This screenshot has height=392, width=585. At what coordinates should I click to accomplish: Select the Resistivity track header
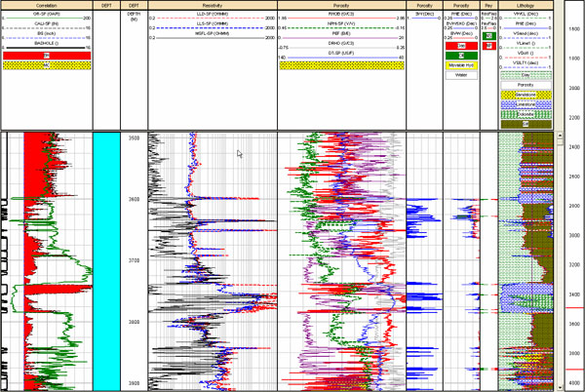click(211, 5)
